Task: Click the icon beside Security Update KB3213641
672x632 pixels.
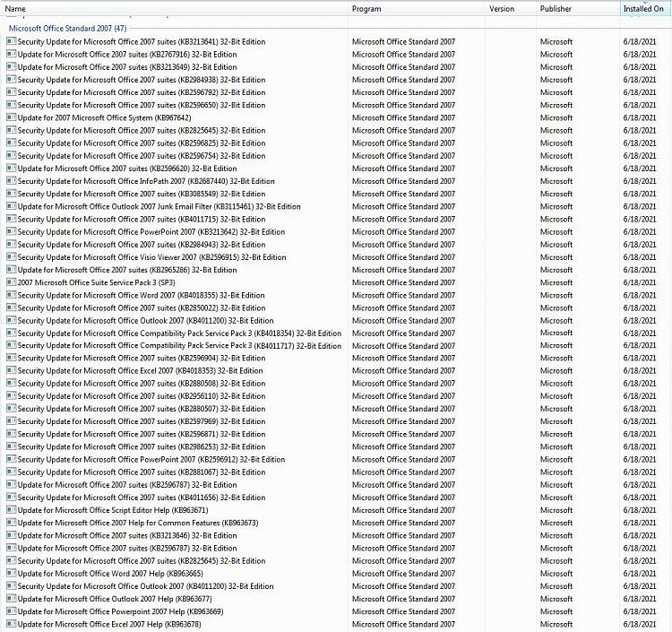Action: [11, 41]
